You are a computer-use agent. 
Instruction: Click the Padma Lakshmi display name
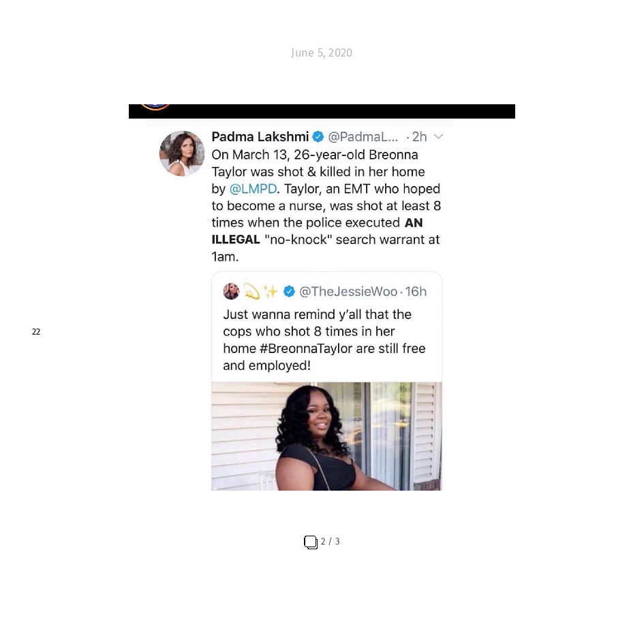pyautogui.click(x=260, y=137)
